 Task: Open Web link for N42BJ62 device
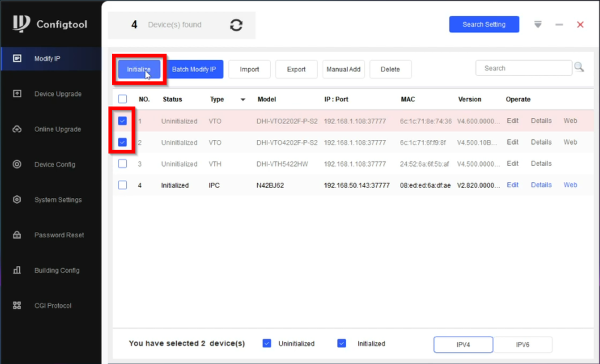(x=570, y=185)
